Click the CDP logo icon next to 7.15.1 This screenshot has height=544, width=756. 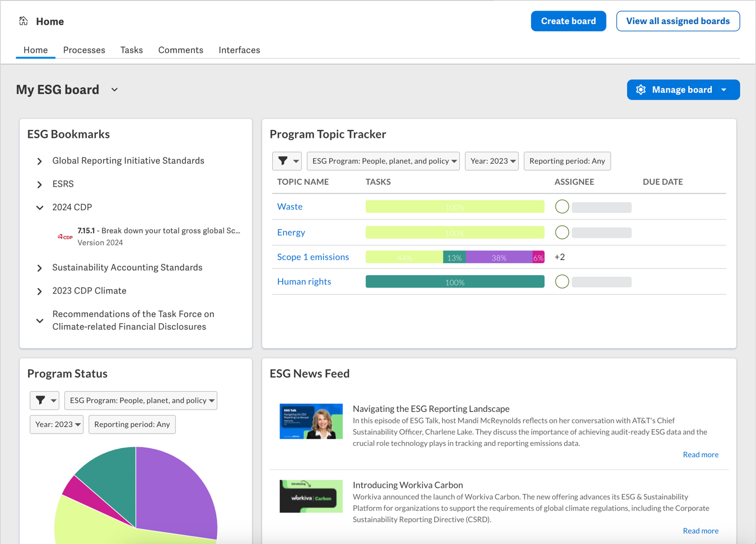65,236
